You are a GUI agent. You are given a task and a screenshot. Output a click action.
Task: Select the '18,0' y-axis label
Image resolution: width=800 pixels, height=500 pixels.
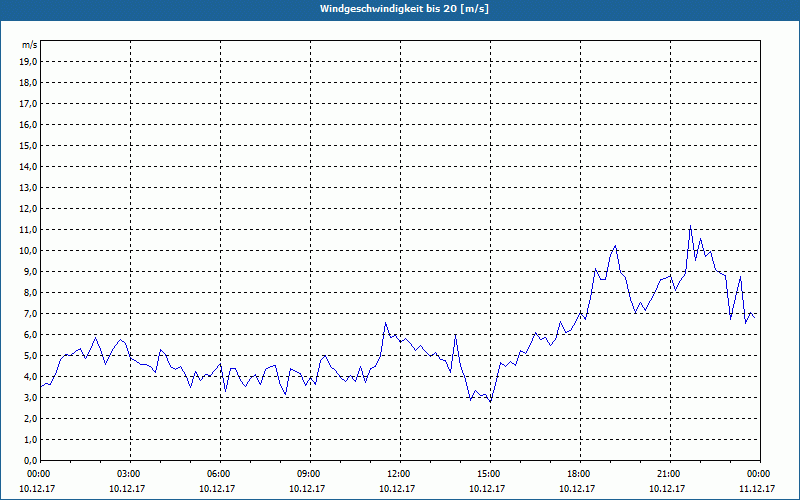29,83
